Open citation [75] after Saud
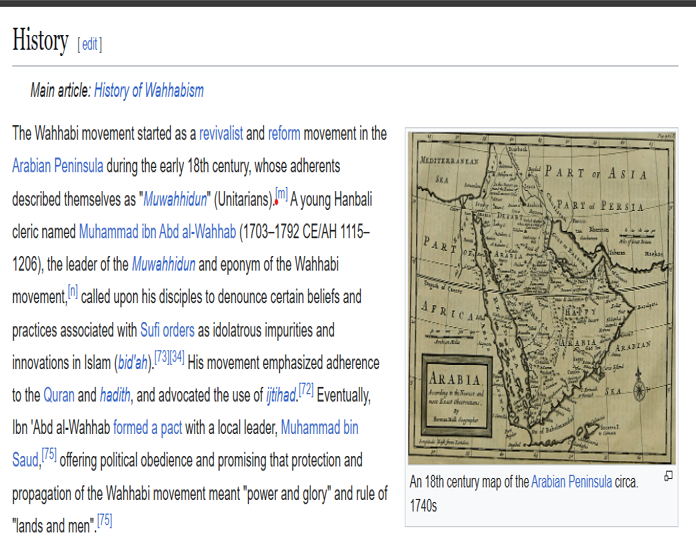 pyautogui.click(x=49, y=455)
